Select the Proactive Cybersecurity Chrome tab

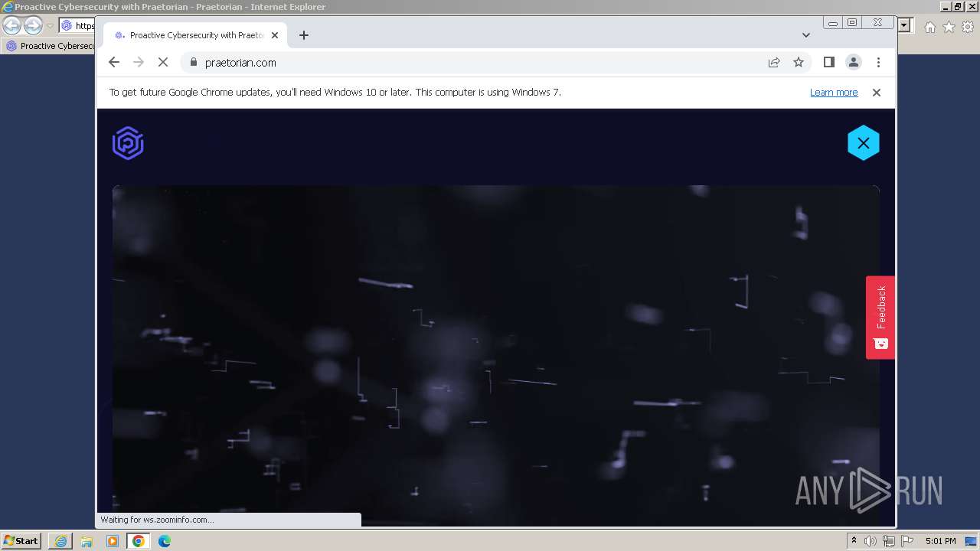click(x=196, y=35)
